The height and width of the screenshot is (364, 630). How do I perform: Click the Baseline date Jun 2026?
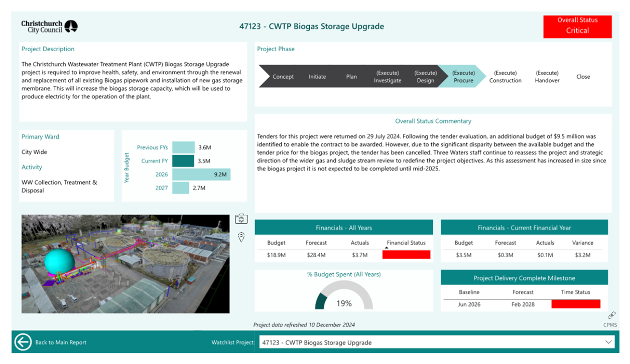(469, 304)
